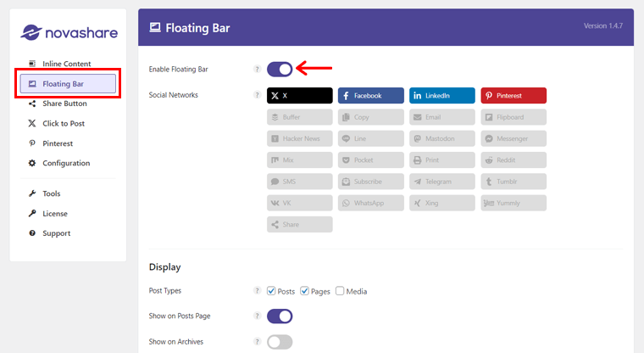Enable the Yummly network button
The width and height of the screenshot is (644, 353).
point(514,203)
